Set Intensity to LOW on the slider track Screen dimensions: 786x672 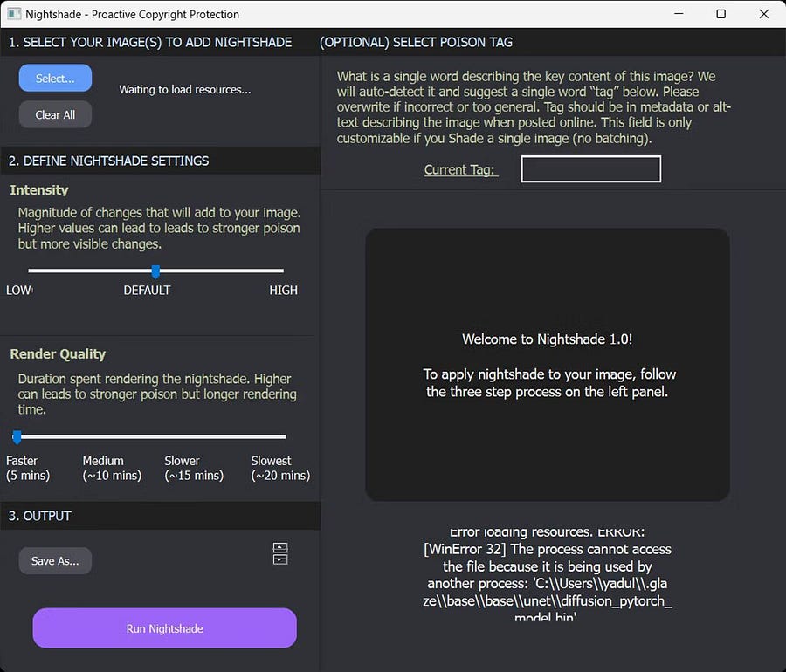(x=31, y=271)
